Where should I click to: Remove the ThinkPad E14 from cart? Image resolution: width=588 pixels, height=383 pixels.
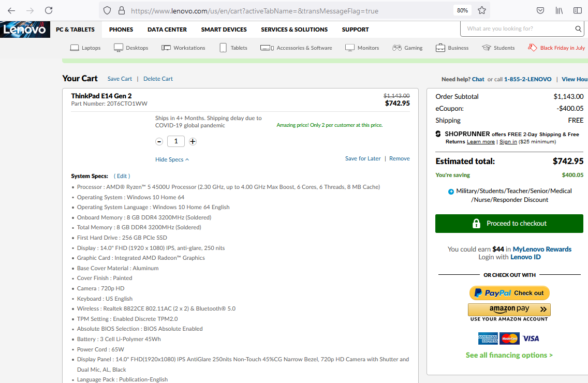click(x=400, y=158)
